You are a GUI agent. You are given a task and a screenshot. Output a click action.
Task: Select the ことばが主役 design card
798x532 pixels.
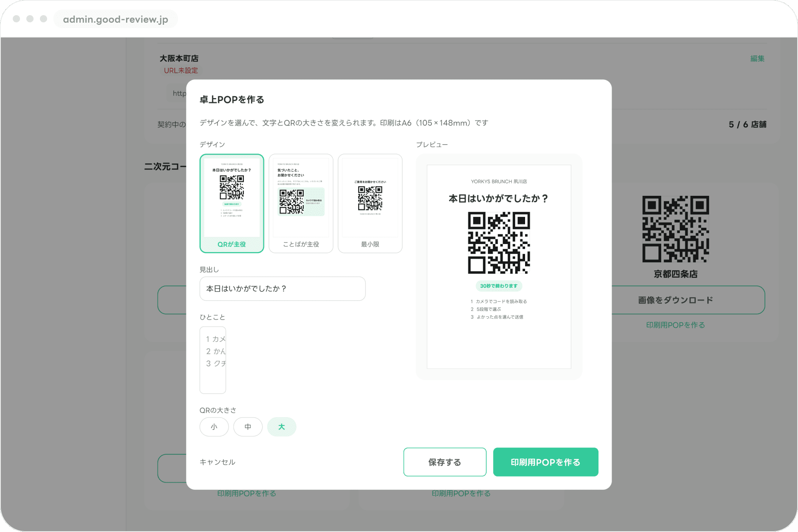301,203
